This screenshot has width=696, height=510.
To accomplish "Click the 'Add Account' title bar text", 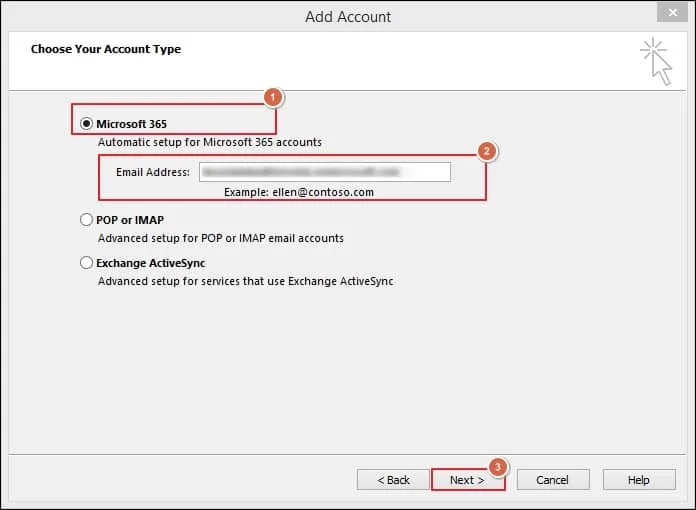I will (348, 16).
